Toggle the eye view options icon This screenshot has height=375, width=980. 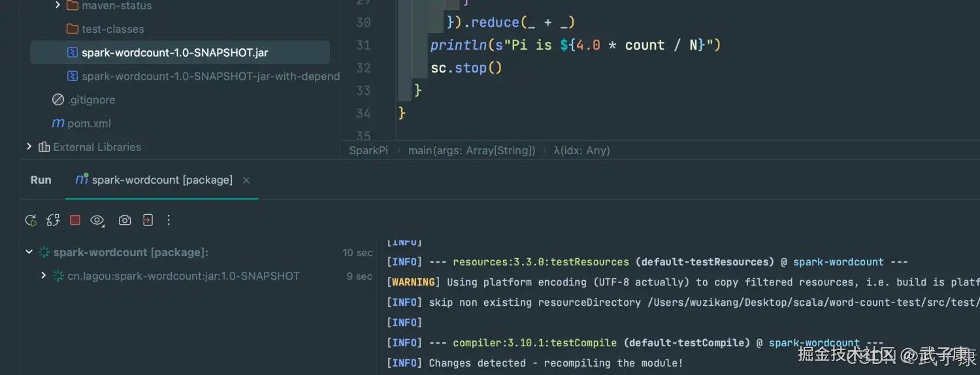[x=97, y=220]
